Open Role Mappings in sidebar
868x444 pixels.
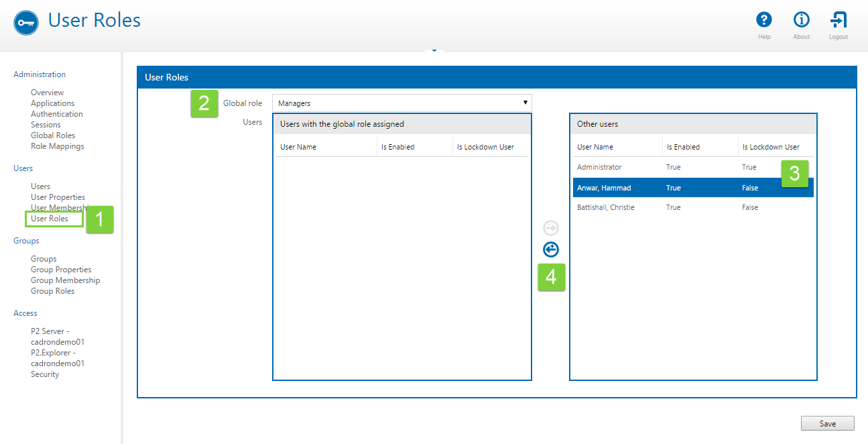(57, 146)
